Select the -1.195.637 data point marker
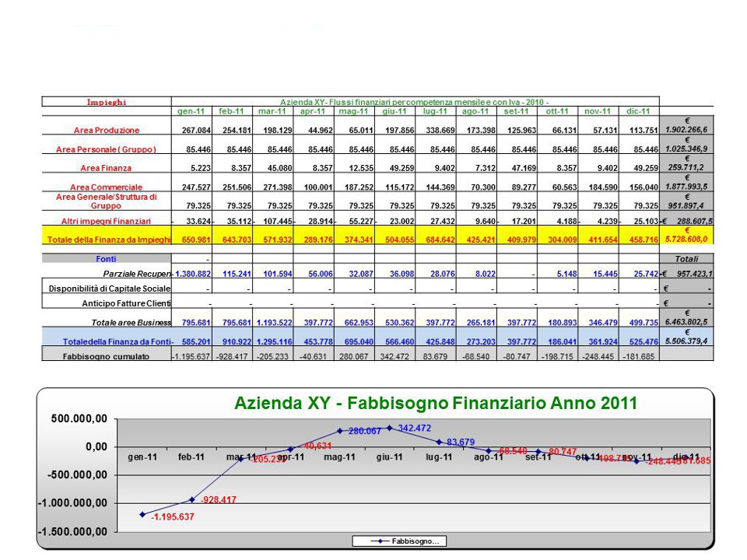 coord(142,514)
